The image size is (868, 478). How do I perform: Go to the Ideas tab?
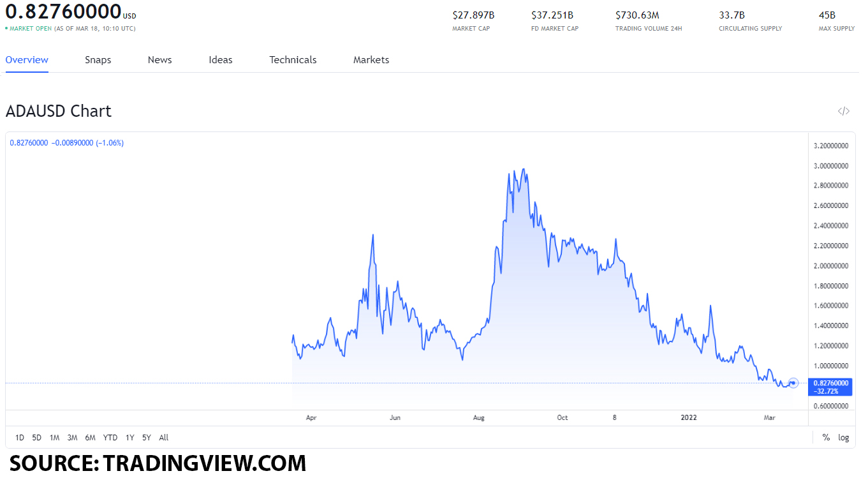click(x=221, y=59)
